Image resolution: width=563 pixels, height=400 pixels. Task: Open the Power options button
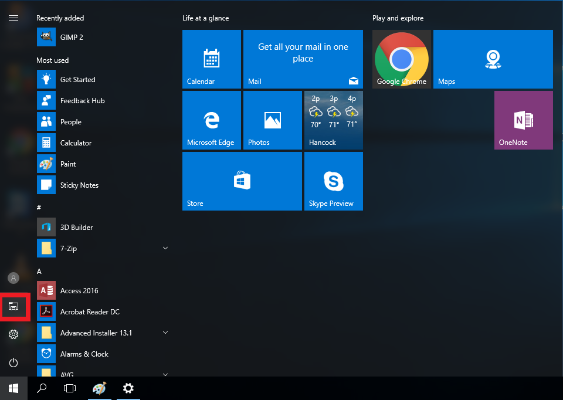click(13, 363)
